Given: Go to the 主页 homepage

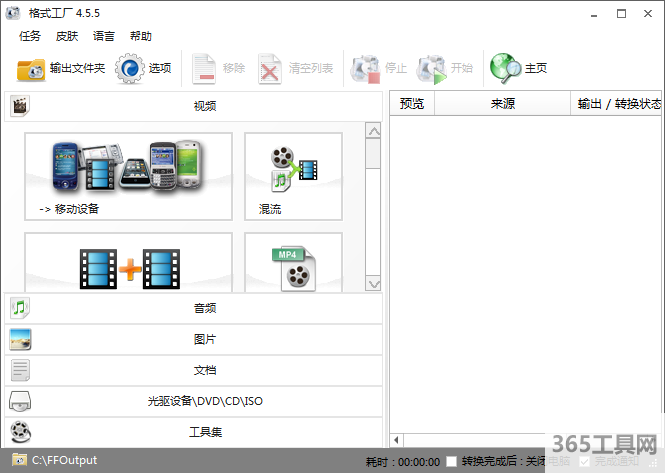Looking at the screenshot, I should (x=519, y=68).
